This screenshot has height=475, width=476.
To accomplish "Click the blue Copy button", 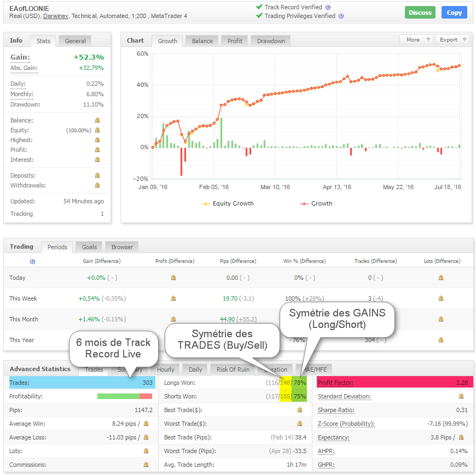I will tap(454, 13).
